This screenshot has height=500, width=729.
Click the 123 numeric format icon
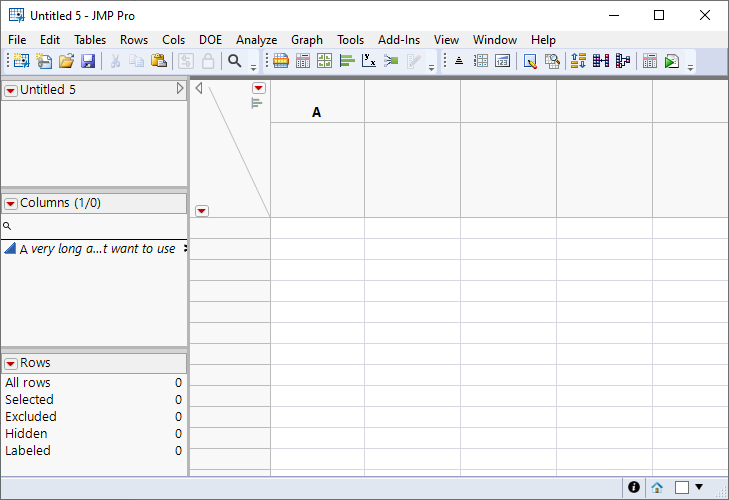pos(503,61)
